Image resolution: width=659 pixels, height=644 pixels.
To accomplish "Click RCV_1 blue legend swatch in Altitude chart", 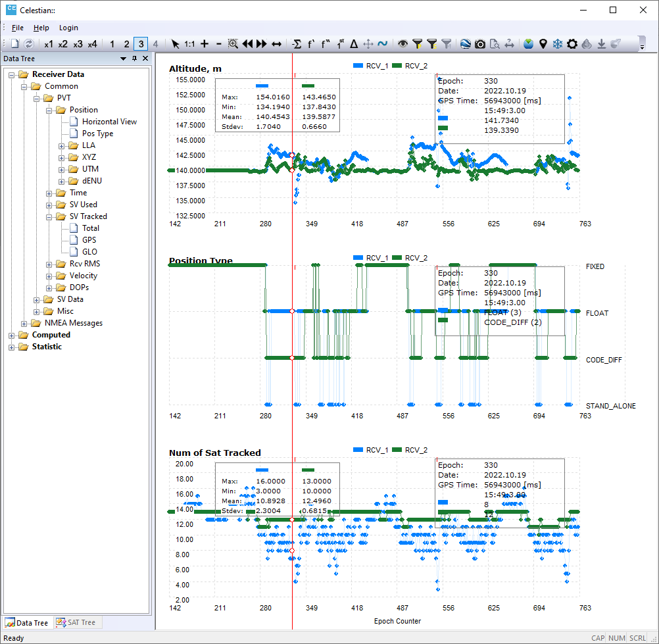I will coord(358,66).
